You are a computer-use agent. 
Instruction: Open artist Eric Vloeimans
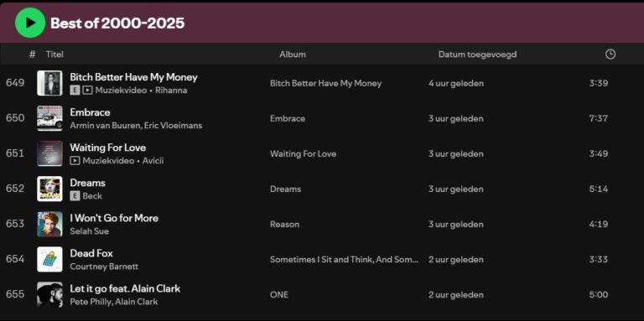pos(173,126)
